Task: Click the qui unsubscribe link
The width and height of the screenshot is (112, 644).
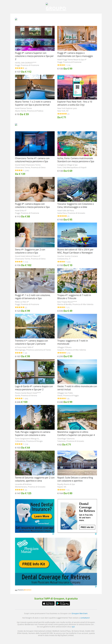Action: coord(73,627)
